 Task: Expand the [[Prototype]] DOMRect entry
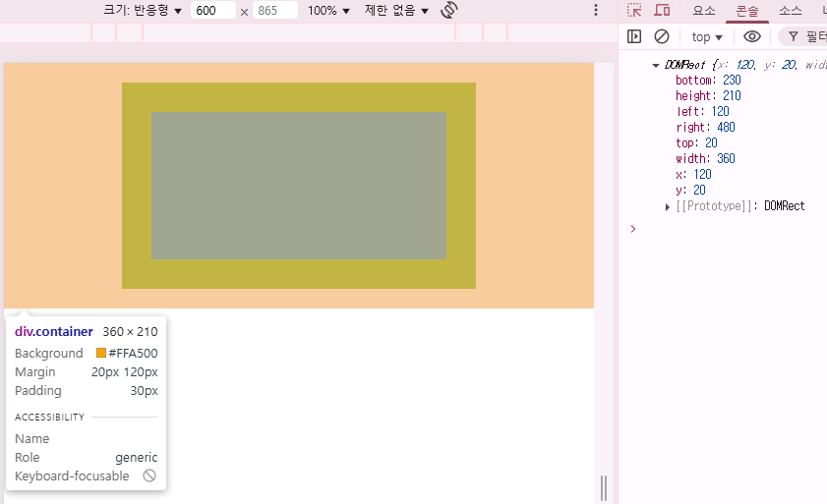tap(667, 206)
